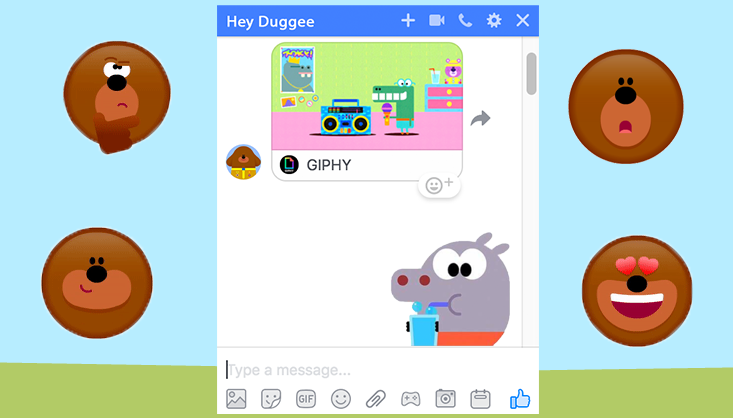This screenshot has width=733, height=418.
Task: Click the surprised Duggee emoji
Action: (x=625, y=107)
